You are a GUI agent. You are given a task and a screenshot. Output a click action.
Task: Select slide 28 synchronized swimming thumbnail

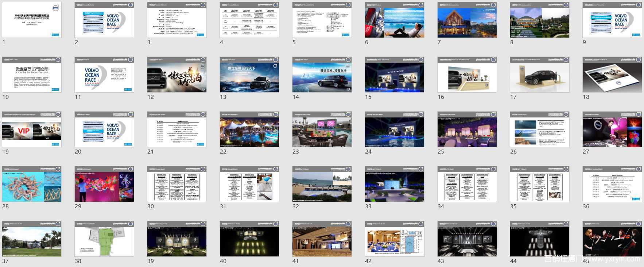tap(32, 184)
